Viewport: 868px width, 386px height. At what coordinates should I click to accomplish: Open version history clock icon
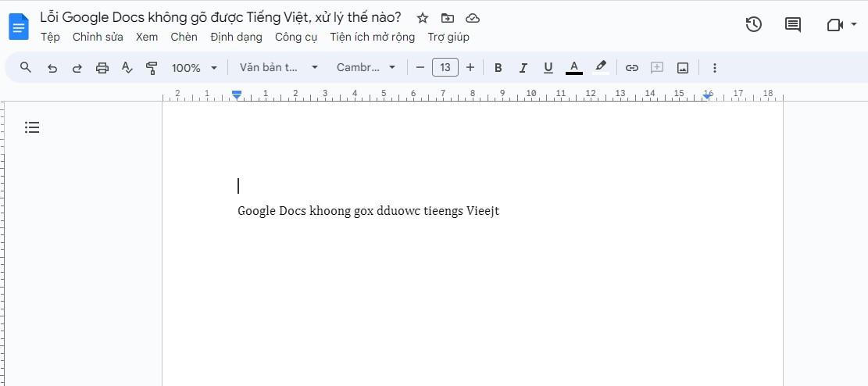pyautogui.click(x=753, y=24)
